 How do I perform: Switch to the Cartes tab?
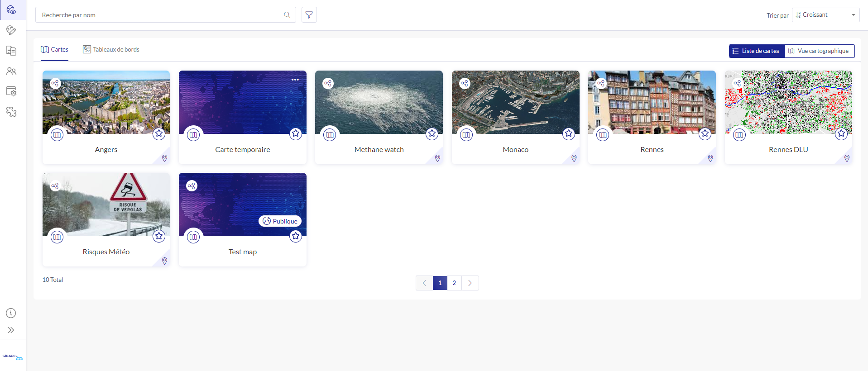(x=54, y=50)
